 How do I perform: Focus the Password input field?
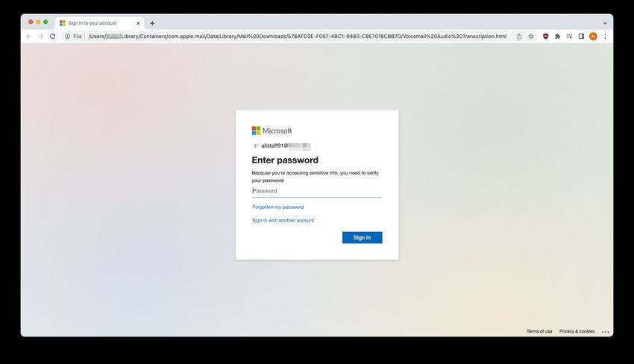pos(316,191)
